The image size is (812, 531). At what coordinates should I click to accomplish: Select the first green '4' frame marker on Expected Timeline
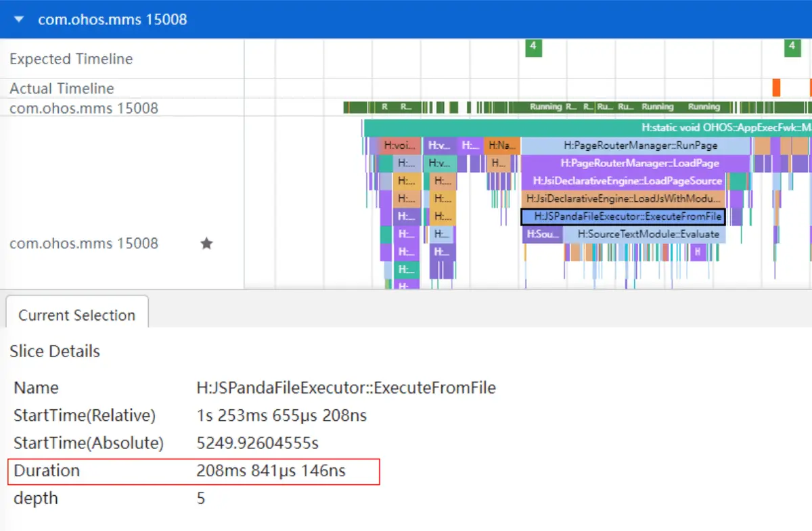click(x=533, y=47)
